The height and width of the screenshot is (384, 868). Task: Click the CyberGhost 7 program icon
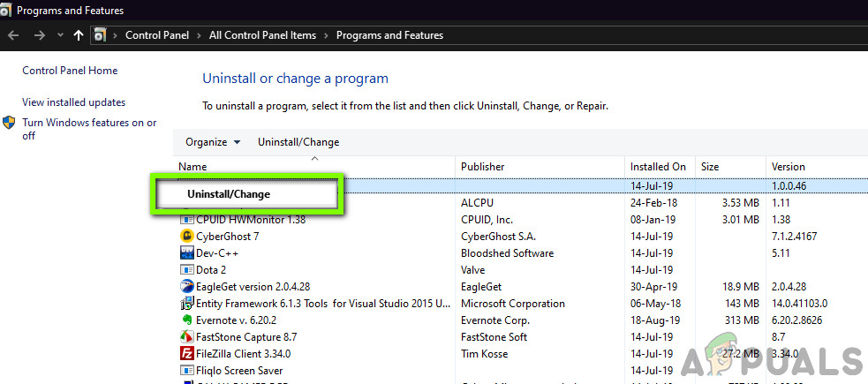point(187,237)
